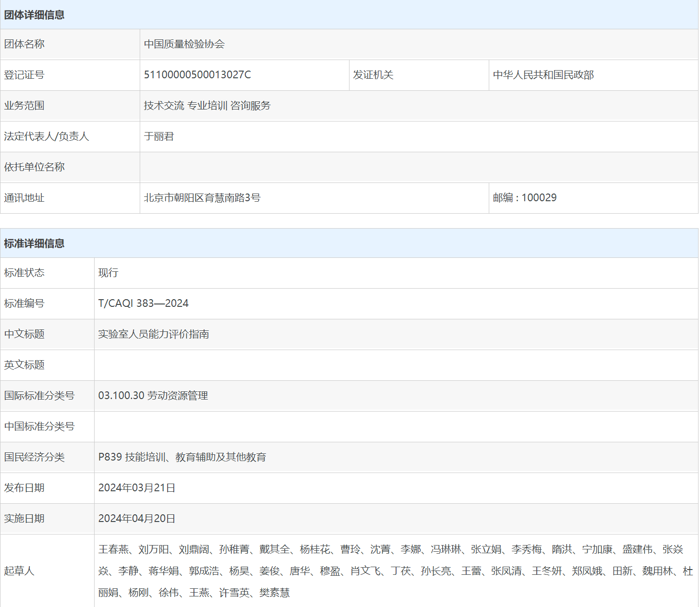Click P839 技能培训、教育辅助及其他教育 value
Viewport: 700px width, 607px height.
tap(182, 457)
